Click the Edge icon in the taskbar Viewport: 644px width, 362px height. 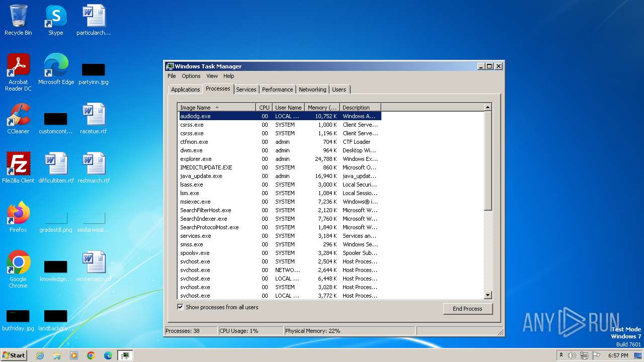click(x=108, y=355)
